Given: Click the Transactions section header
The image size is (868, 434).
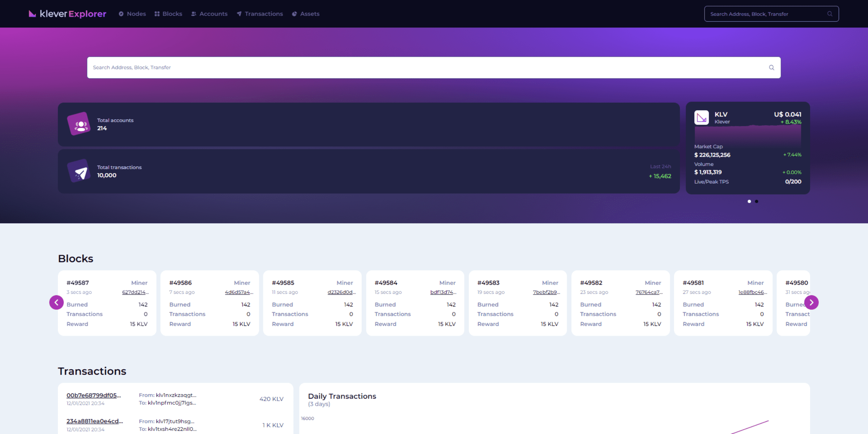Looking at the screenshot, I should (92, 371).
